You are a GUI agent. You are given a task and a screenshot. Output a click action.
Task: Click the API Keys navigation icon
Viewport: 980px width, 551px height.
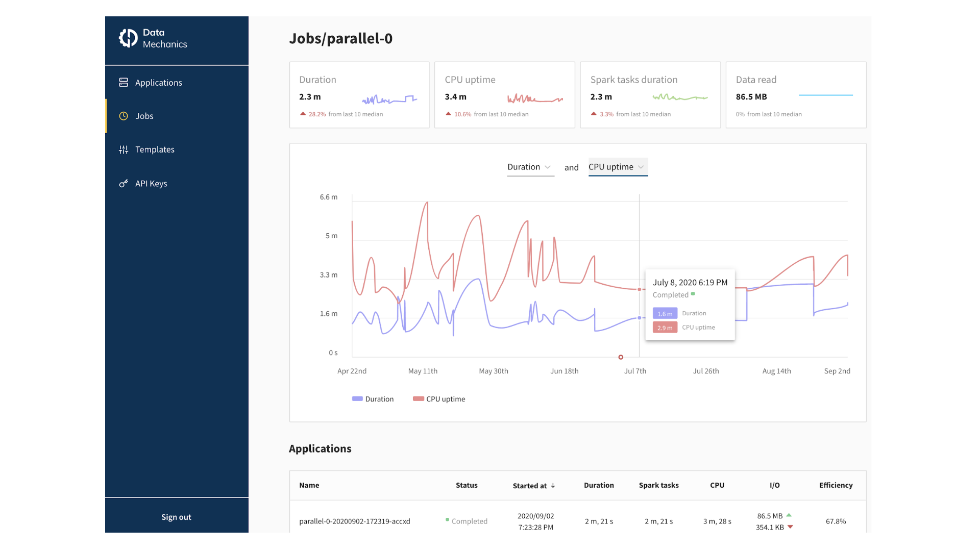[124, 183]
